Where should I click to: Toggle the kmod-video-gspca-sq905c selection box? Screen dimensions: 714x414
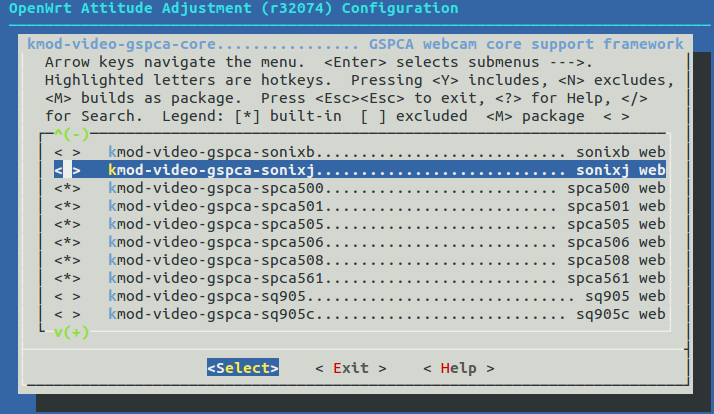(x=67, y=314)
